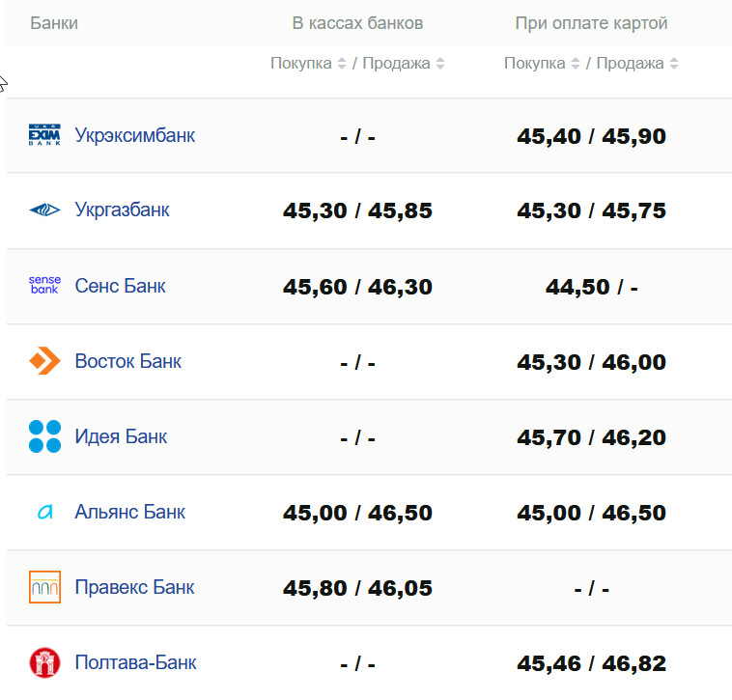732x700 pixels.
Task: Open the Альянс Банк link
Action: [129, 512]
